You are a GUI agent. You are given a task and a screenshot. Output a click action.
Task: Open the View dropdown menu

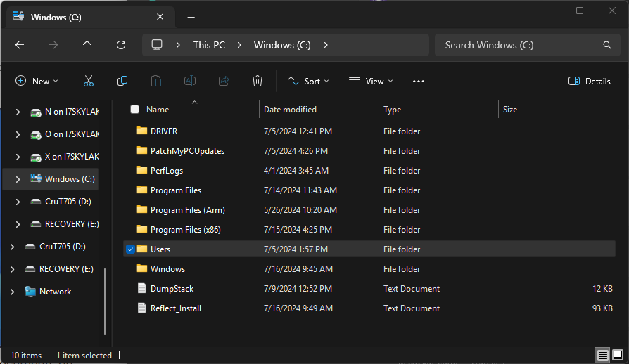point(371,82)
